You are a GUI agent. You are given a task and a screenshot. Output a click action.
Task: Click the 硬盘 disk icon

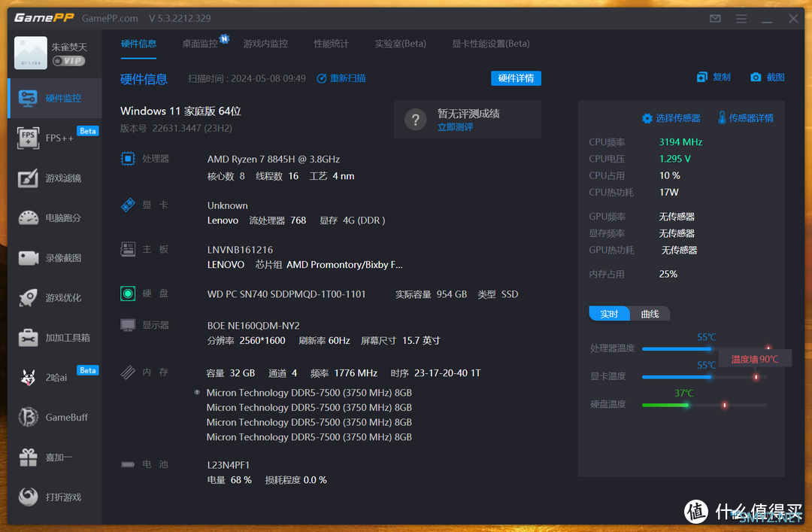click(x=128, y=293)
